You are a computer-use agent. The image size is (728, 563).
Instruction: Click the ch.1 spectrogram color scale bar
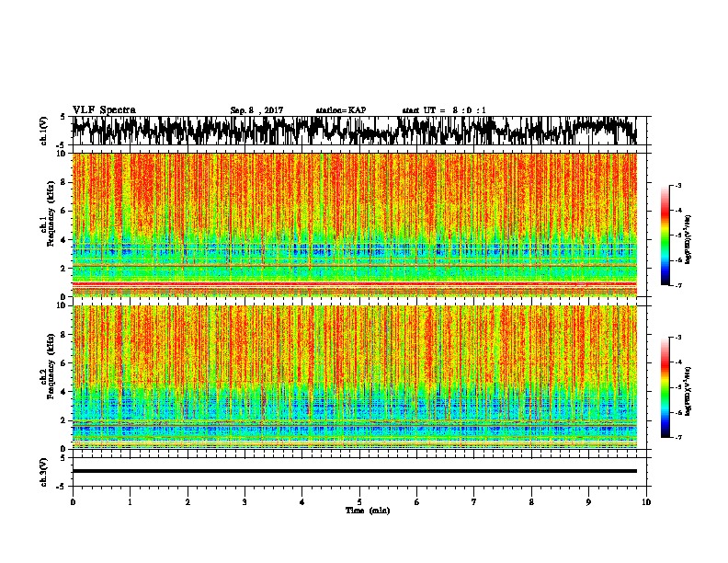tap(665, 236)
